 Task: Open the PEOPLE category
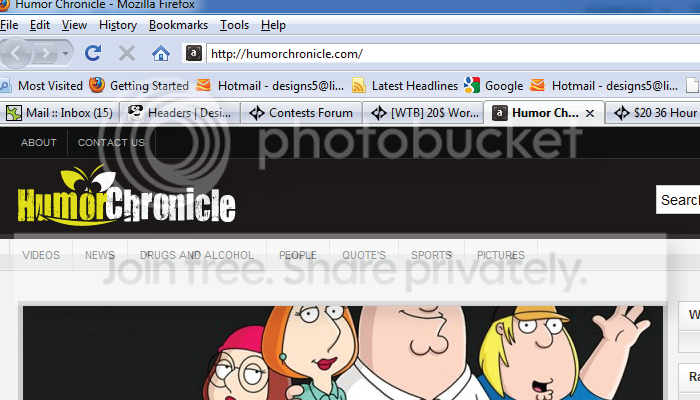[298, 255]
